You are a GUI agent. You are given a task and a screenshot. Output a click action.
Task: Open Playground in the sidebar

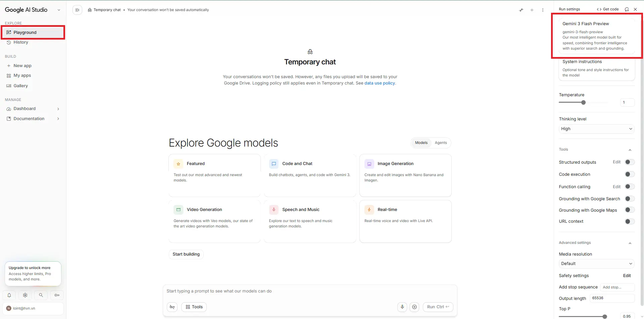tap(33, 33)
